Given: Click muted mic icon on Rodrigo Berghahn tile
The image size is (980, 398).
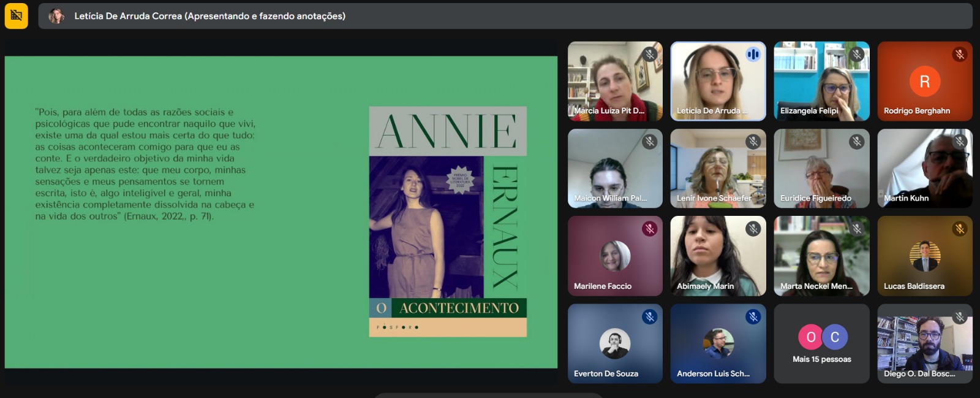Looking at the screenshot, I should pos(960,55).
